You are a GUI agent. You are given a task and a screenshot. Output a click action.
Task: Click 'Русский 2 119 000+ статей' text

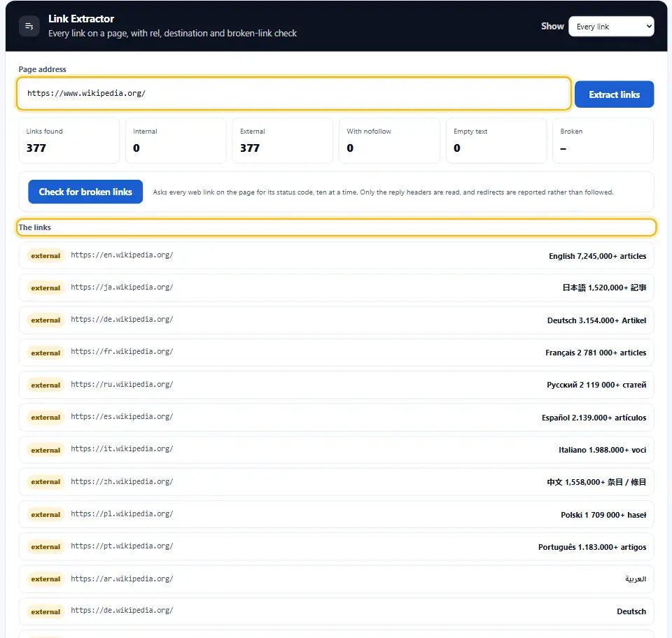click(x=596, y=385)
